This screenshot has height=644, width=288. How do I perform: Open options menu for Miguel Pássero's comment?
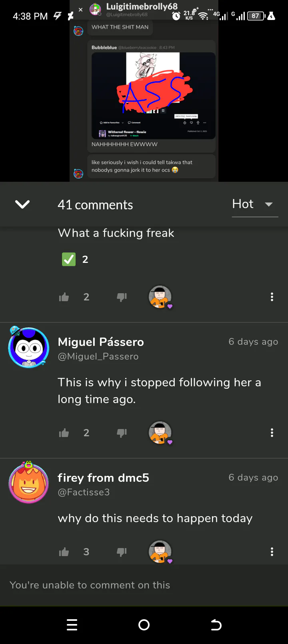click(272, 433)
